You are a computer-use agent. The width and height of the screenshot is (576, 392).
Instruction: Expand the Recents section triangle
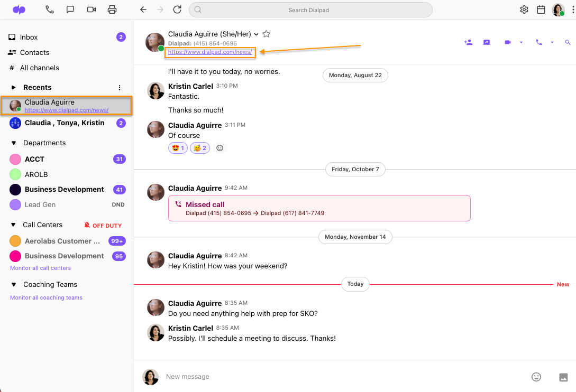[x=14, y=87]
